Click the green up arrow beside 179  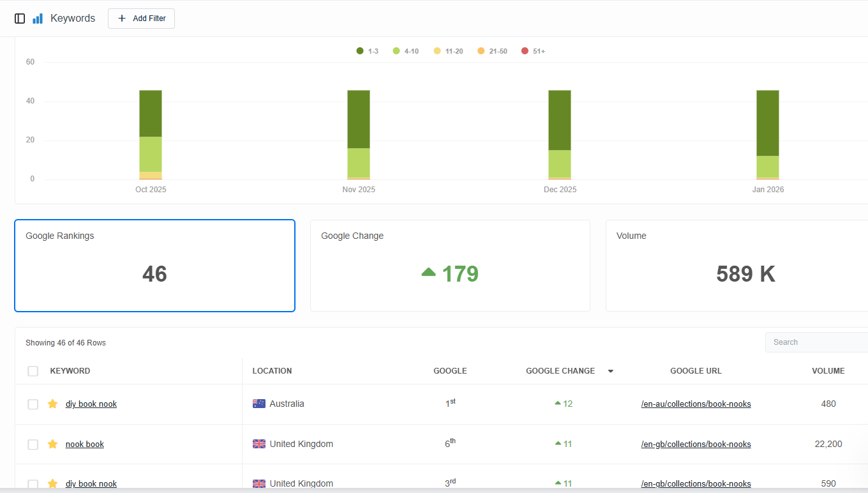[x=429, y=273]
